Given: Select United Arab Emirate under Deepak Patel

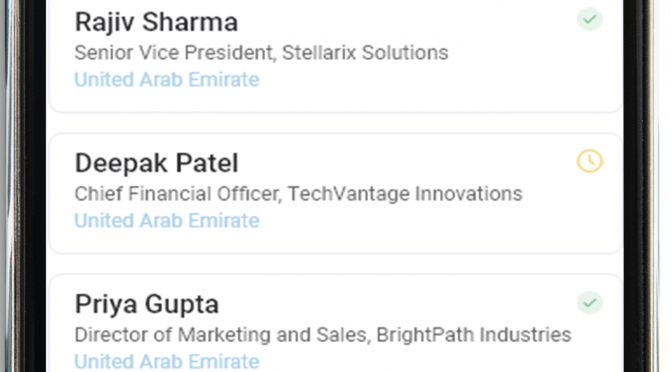Looking at the screenshot, I should coord(167,221).
